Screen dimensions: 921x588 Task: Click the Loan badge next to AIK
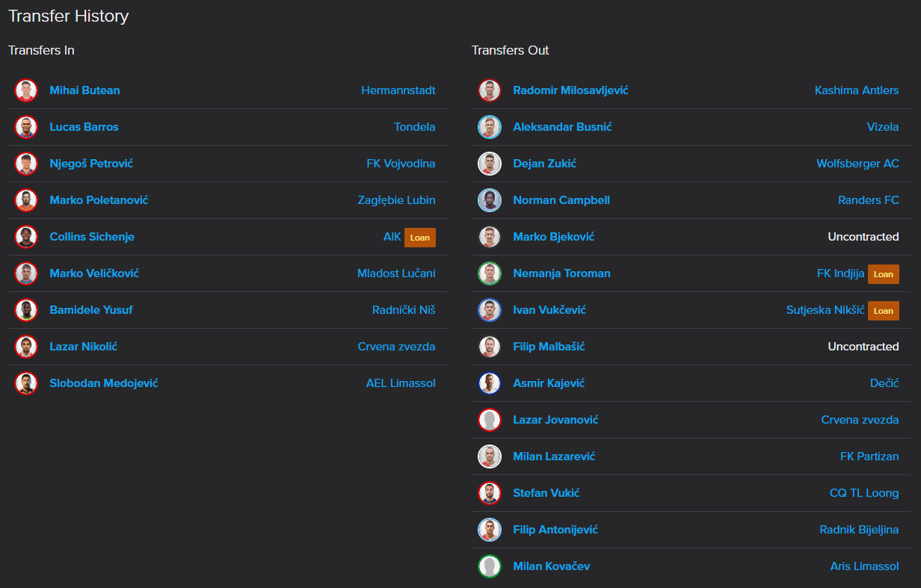click(x=420, y=238)
